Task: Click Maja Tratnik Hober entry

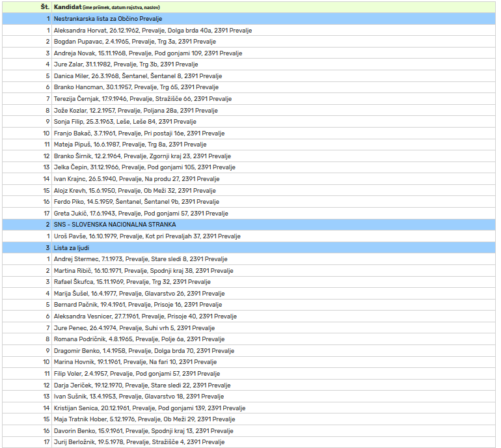Action: click(x=144, y=419)
